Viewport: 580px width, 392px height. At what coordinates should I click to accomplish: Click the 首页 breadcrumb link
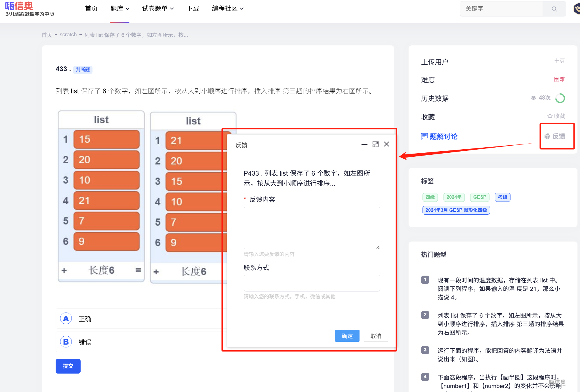(47, 35)
